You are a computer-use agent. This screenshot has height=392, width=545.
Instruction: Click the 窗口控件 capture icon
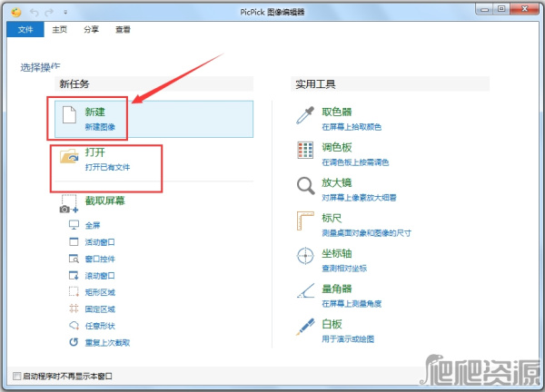(74, 259)
